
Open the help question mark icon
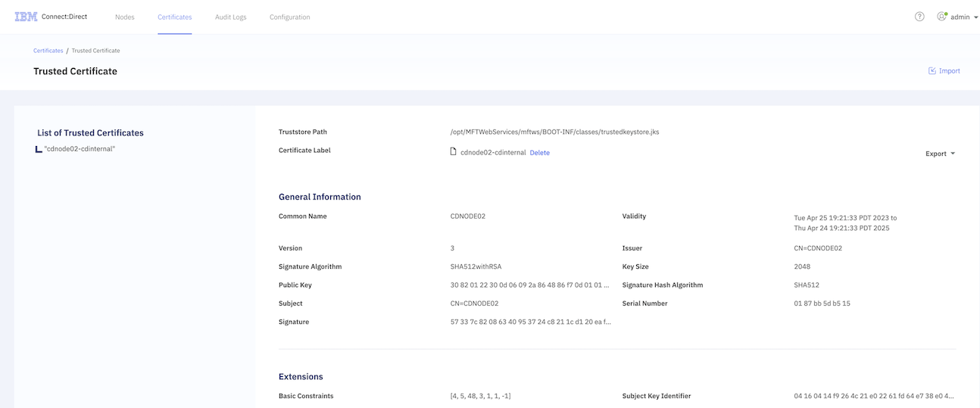(919, 17)
